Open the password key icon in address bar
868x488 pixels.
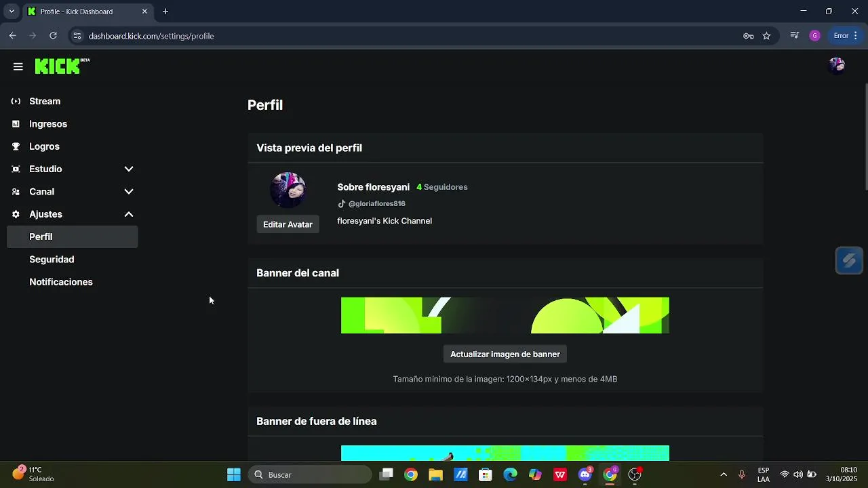(749, 36)
